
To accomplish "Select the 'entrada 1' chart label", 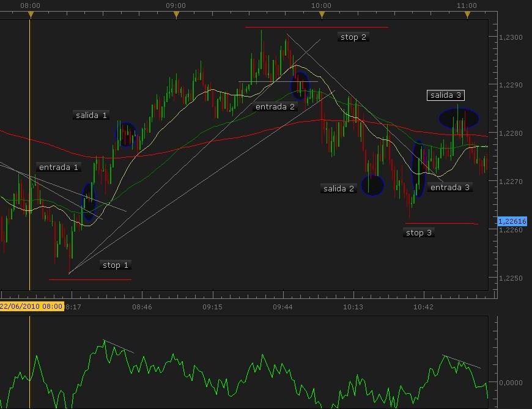I will [x=59, y=167].
